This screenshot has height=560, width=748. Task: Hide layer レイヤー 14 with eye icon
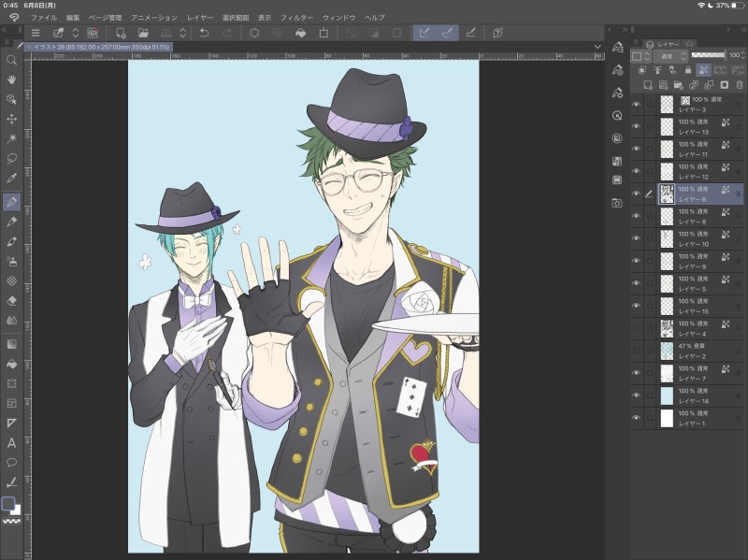coord(636,395)
